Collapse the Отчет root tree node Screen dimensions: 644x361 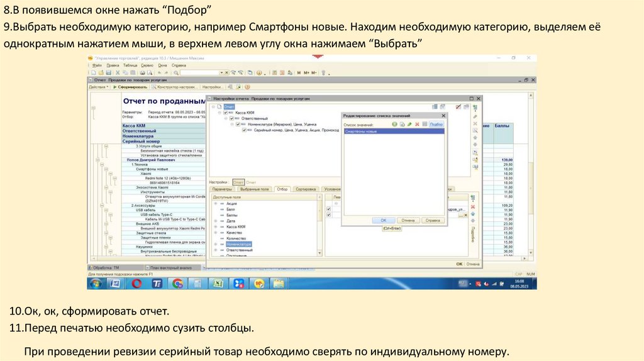pyautogui.click(x=214, y=107)
